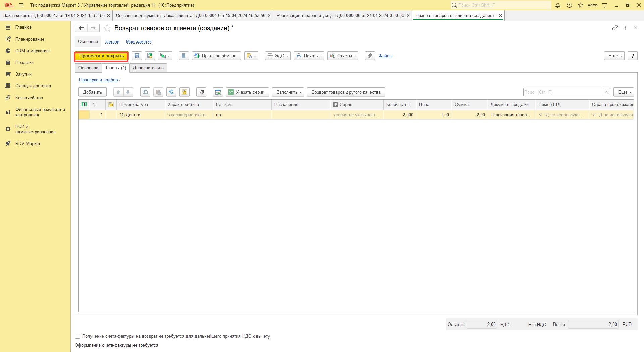
Task: Clear the goods table search field
Action: pos(606,92)
